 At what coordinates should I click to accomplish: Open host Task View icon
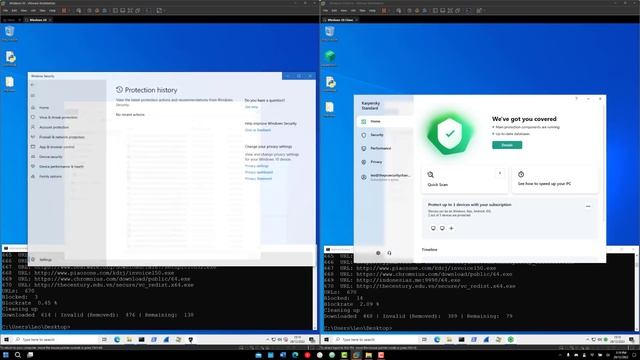point(30,355)
